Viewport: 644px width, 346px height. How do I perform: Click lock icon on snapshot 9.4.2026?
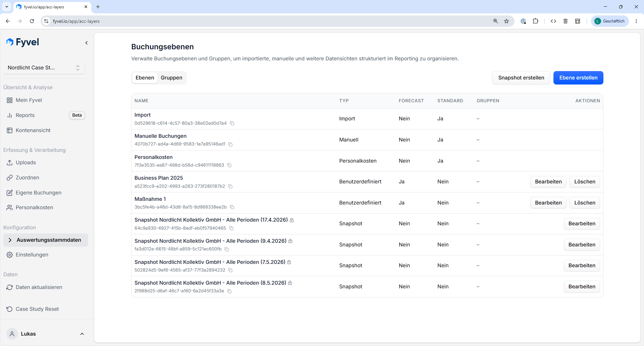click(x=290, y=241)
